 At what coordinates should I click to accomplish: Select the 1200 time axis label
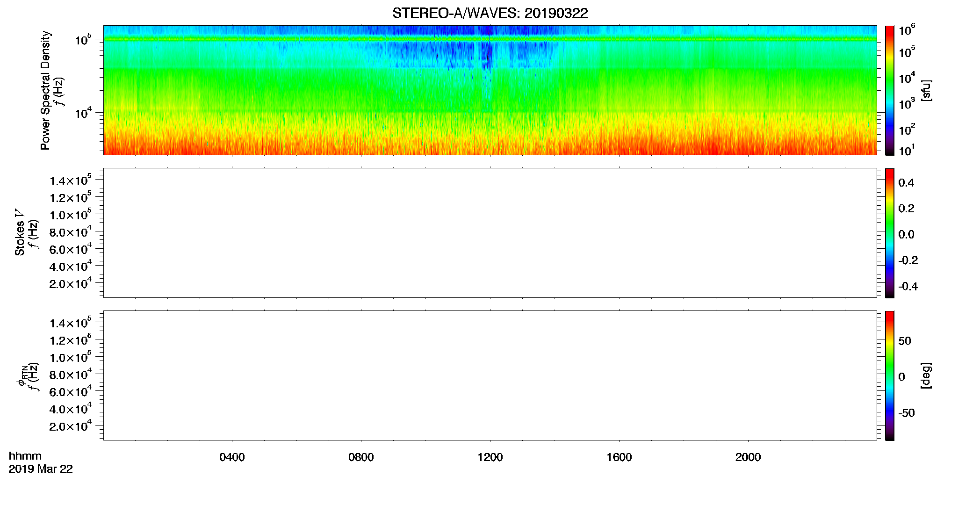(x=490, y=457)
